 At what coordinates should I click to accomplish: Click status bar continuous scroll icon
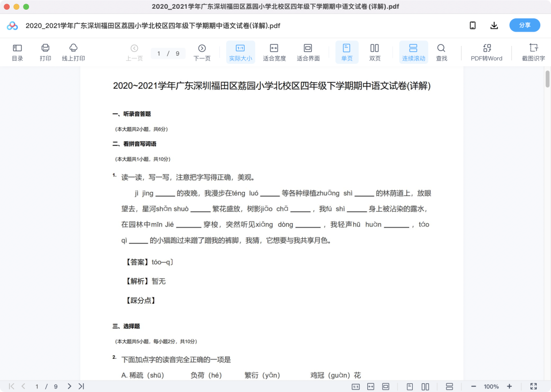pos(449,387)
